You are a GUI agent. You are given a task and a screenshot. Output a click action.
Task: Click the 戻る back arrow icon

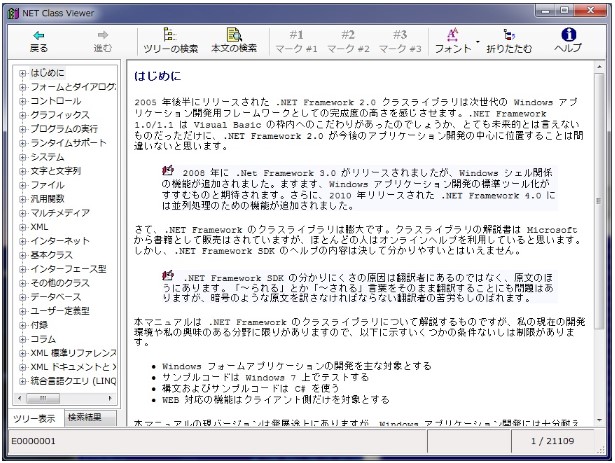pos(38,36)
